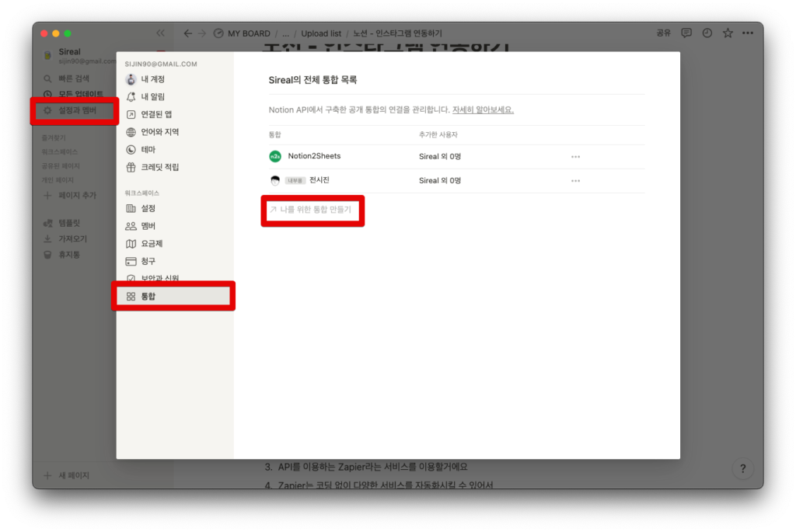Collapse the sidebar with double chevron icon
Viewport: 796px width, 532px height.
pos(160,33)
